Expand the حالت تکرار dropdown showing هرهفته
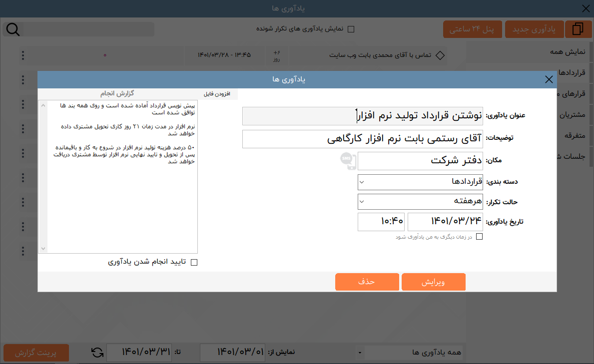The image size is (594, 364). [420, 202]
